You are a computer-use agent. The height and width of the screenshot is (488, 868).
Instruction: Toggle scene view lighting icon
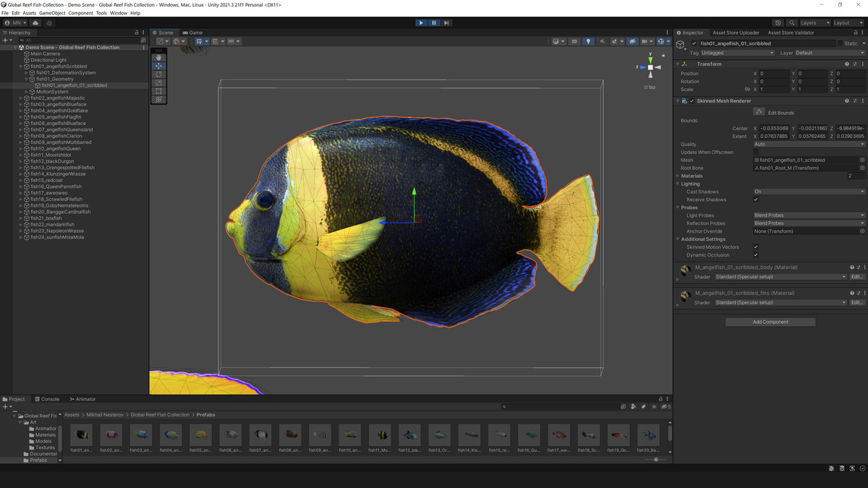tap(589, 41)
